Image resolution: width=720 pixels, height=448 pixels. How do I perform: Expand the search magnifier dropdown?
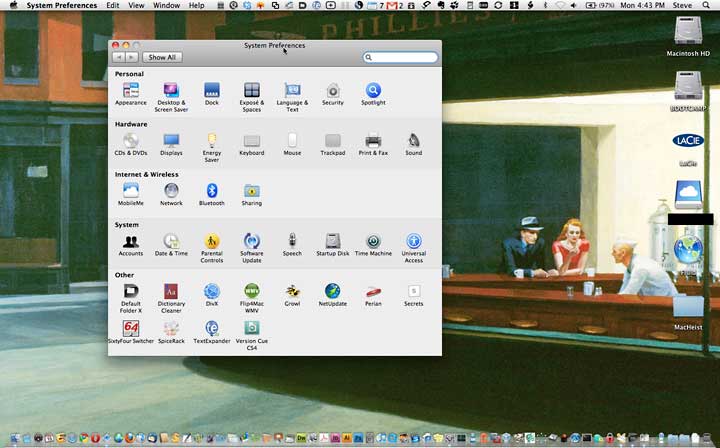click(x=370, y=58)
